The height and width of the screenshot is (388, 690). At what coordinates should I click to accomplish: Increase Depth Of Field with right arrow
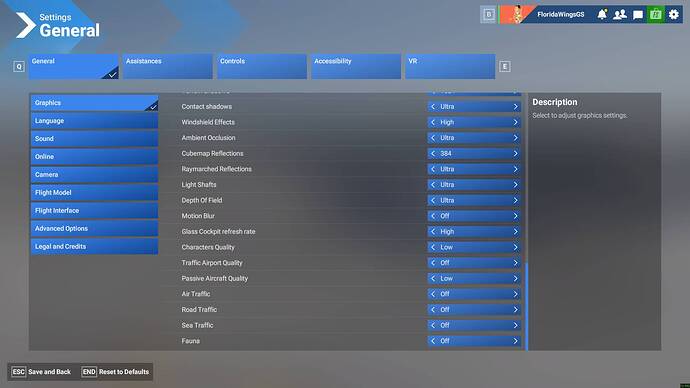pyautogui.click(x=515, y=200)
